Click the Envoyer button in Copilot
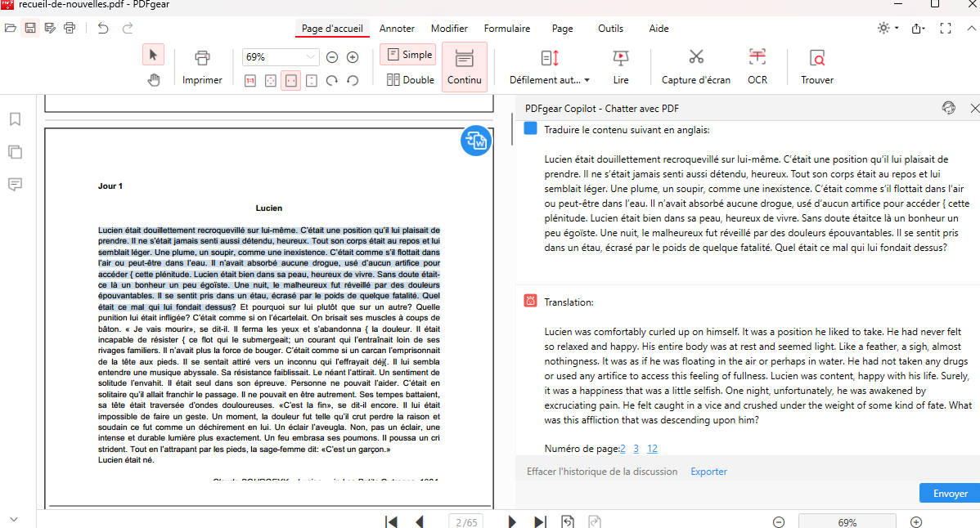The width and height of the screenshot is (980, 528). (948, 493)
